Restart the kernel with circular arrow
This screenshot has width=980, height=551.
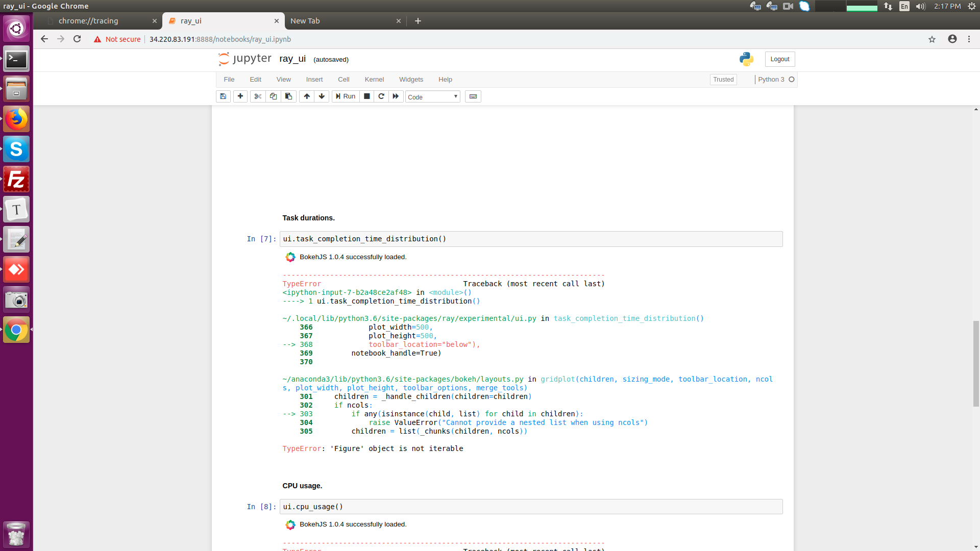(x=381, y=96)
